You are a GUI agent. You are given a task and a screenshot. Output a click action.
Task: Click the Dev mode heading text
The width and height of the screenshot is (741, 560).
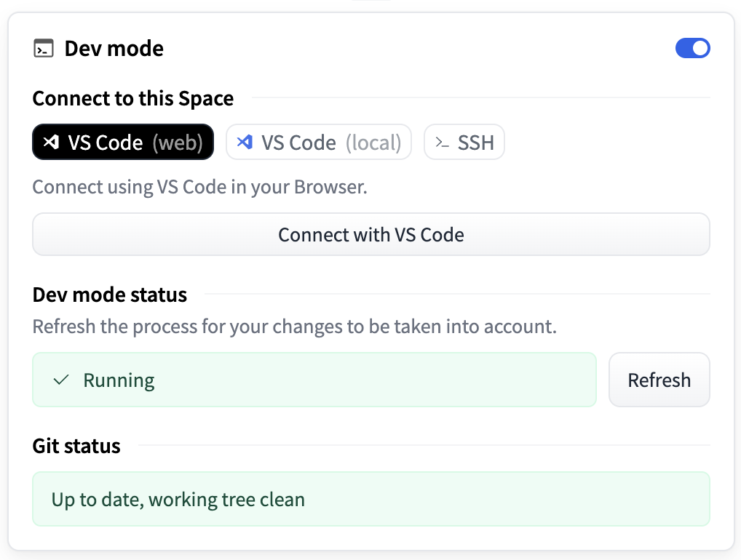114,48
